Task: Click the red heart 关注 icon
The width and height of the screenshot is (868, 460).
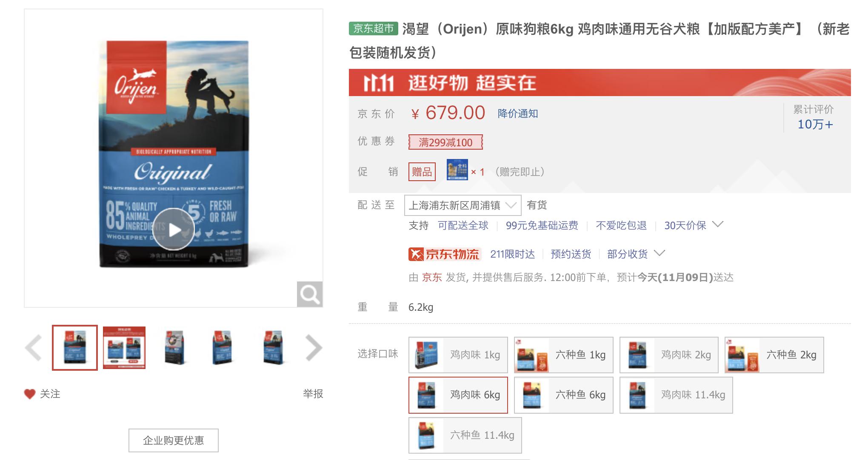Action: (x=29, y=394)
